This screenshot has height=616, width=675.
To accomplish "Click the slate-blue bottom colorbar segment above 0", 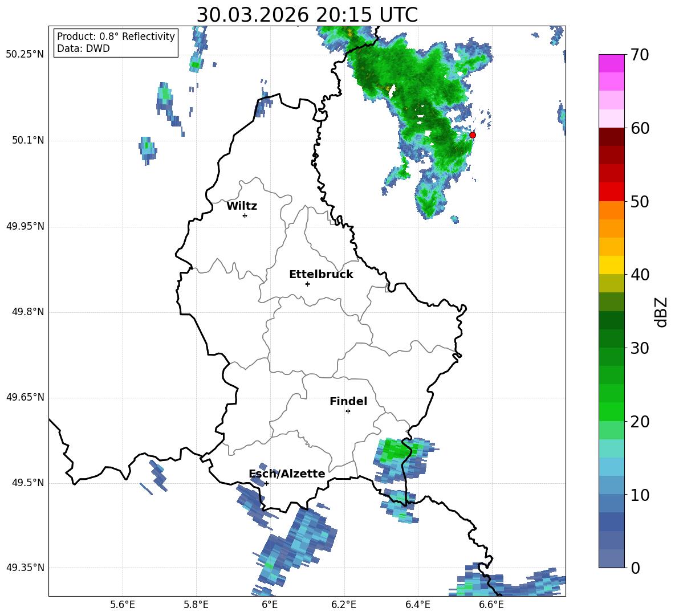I will coord(611,558).
